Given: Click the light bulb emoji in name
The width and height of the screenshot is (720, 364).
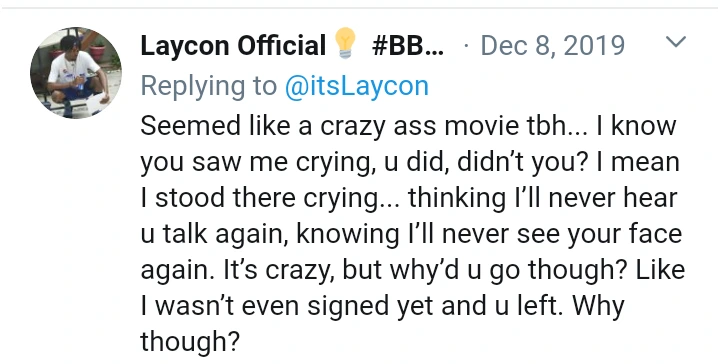Looking at the screenshot, I should click(345, 43).
